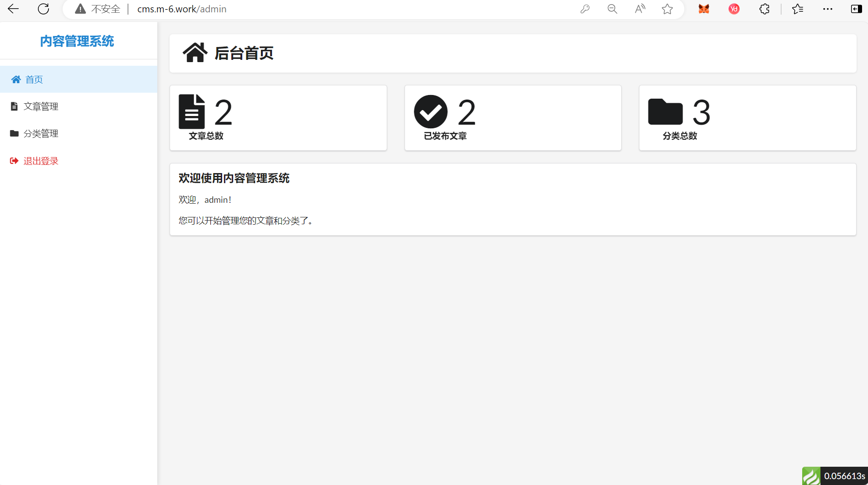The height and width of the screenshot is (485, 868).
Task: Click the folder icon in 分类总数 card
Action: coord(665,112)
